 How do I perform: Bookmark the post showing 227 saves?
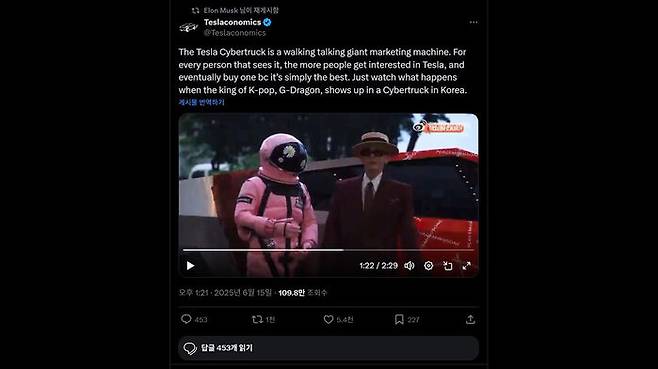point(399,319)
